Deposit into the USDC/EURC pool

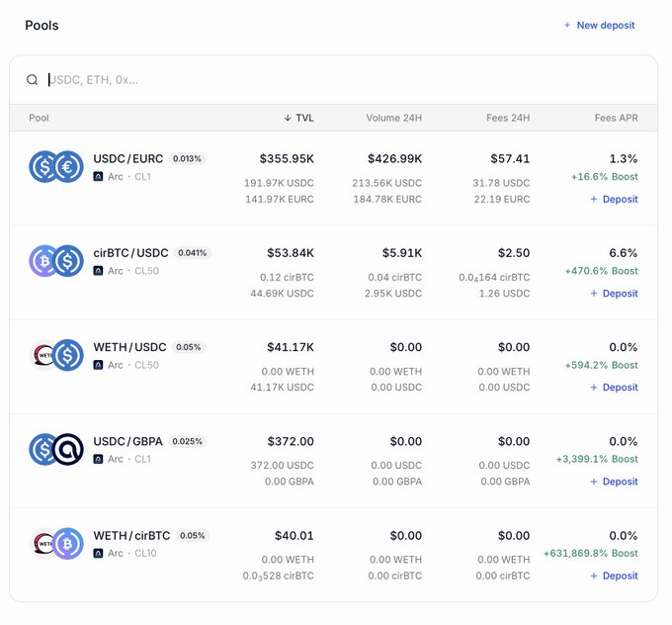[x=614, y=199]
